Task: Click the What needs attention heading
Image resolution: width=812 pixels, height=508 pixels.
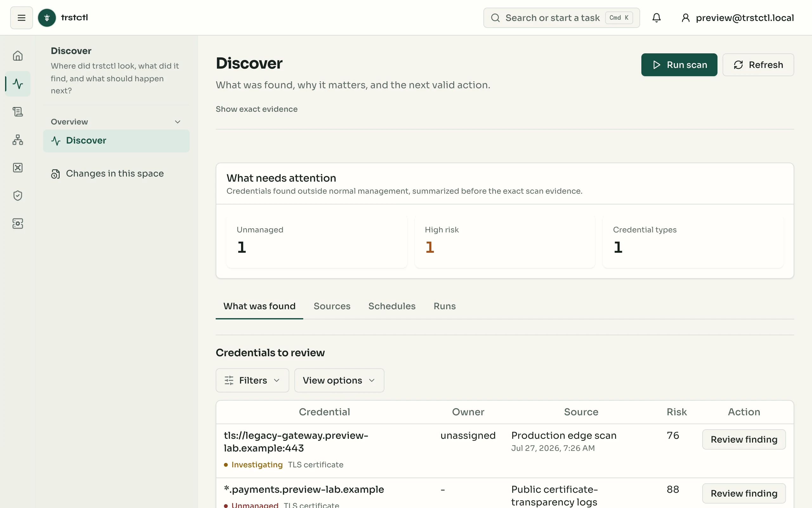Action: [x=281, y=178]
